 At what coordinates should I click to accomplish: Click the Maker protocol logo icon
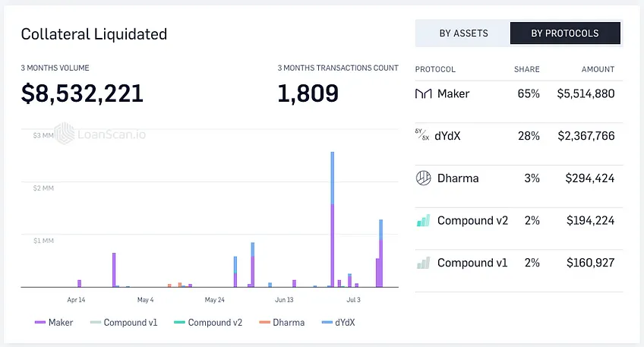click(x=423, y=94)
